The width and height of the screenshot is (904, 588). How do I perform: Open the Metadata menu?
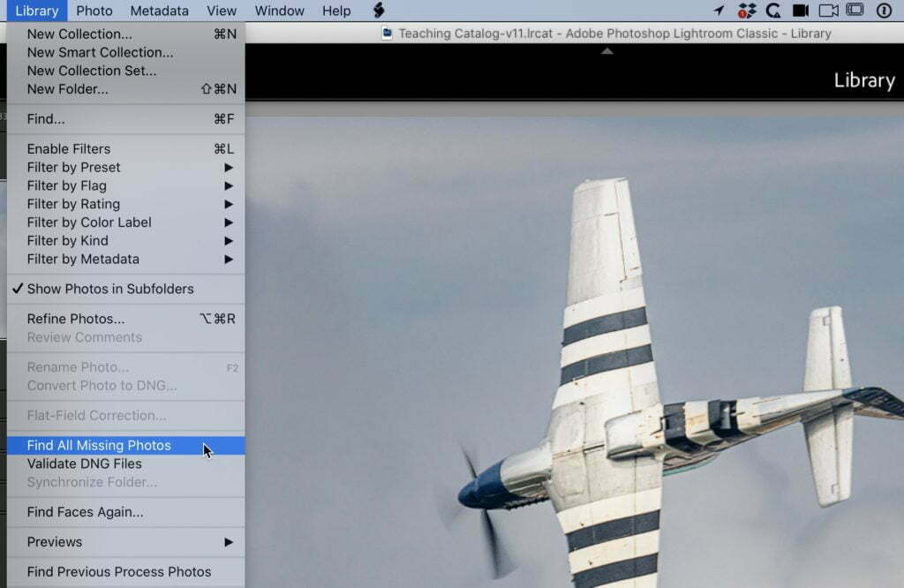[159, 11]
